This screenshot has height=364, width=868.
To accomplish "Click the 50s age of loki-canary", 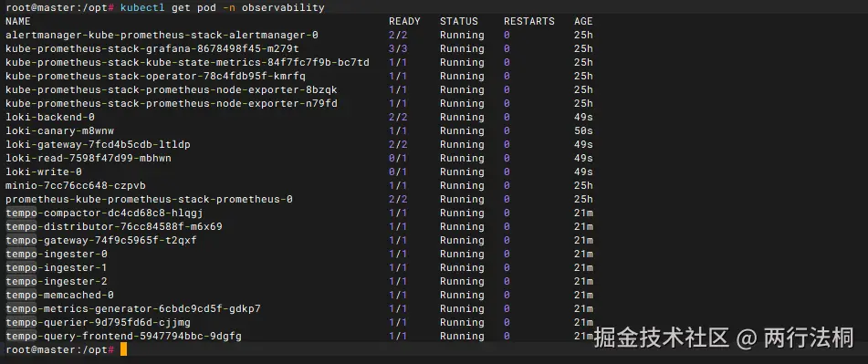I will pos(583,130).
